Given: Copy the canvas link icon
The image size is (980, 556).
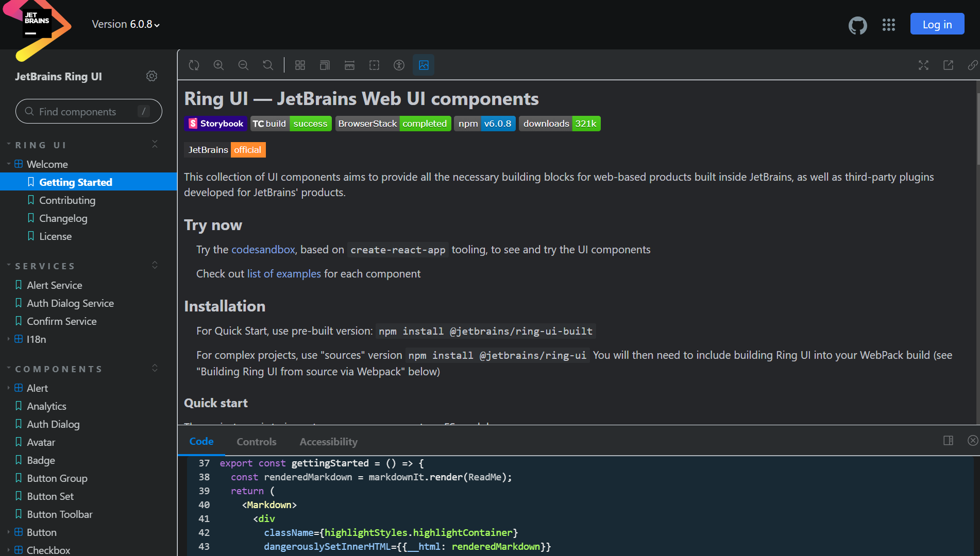Looking at the screenshot, I should tap(972, 65).
